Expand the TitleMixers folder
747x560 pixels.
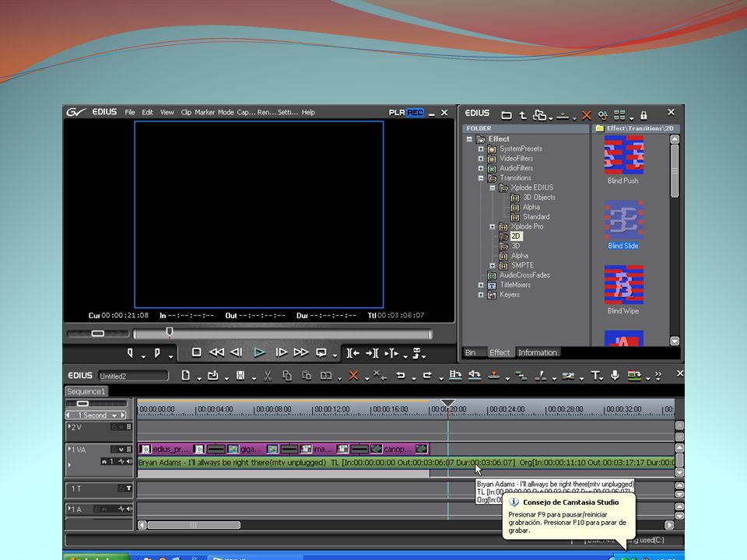[481, 285]
